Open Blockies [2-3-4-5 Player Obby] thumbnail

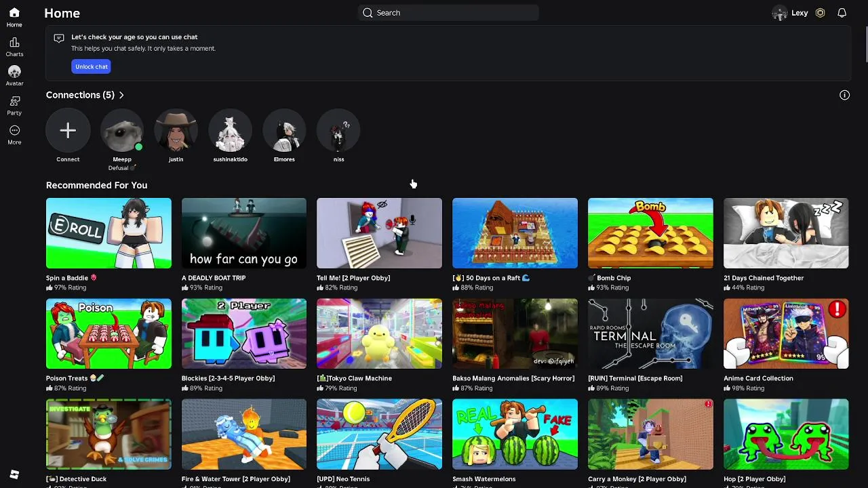[x=244, y=333]
